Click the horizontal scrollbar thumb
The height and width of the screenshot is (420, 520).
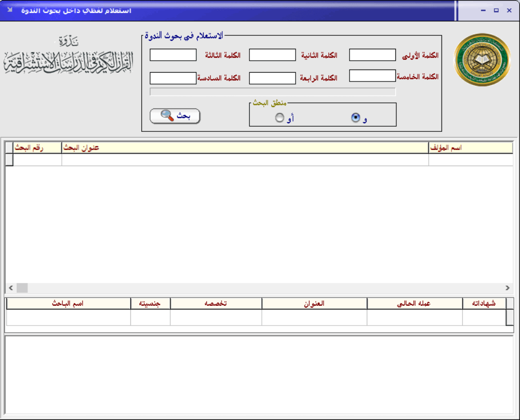tap(22, 288)
